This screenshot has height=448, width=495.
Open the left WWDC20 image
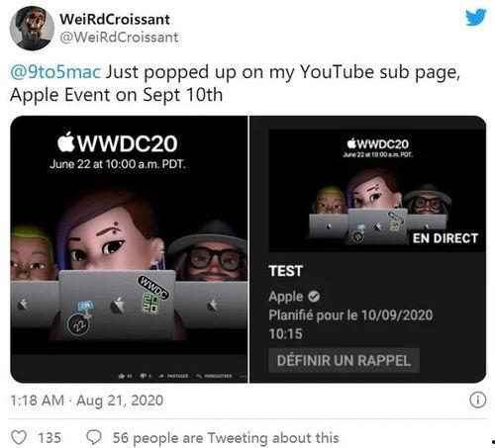[x=129, y=249]
